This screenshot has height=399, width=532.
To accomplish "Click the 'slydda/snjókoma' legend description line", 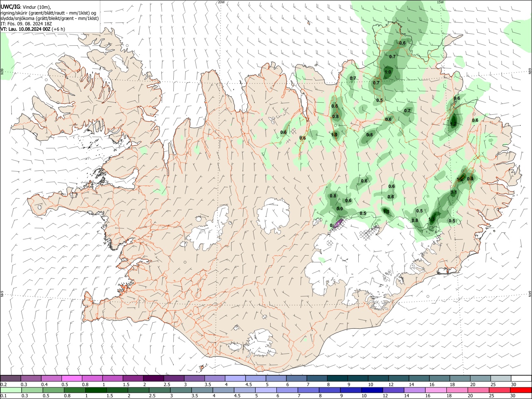I will 49,18.
